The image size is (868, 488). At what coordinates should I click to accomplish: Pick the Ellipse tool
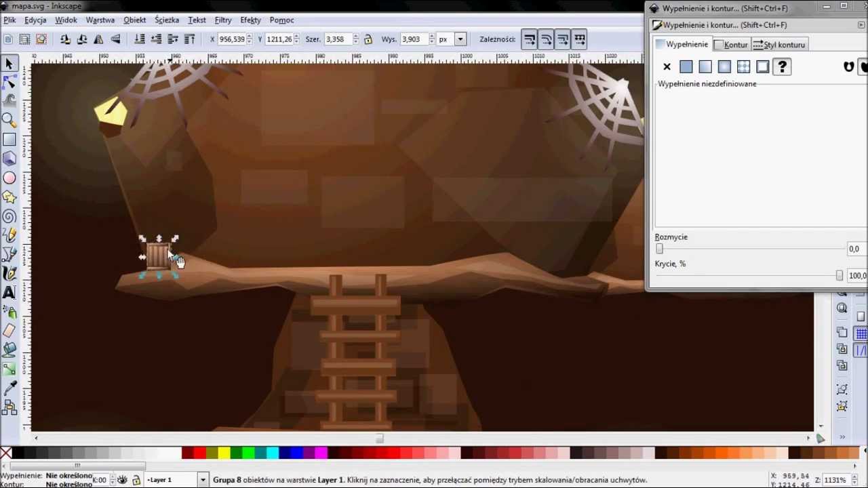(x=10, y=177)
